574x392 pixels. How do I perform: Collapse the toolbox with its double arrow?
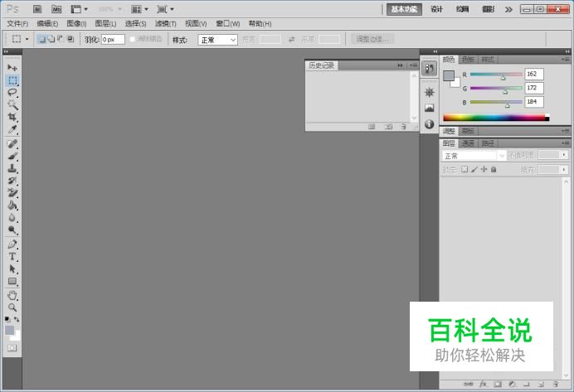7,51
